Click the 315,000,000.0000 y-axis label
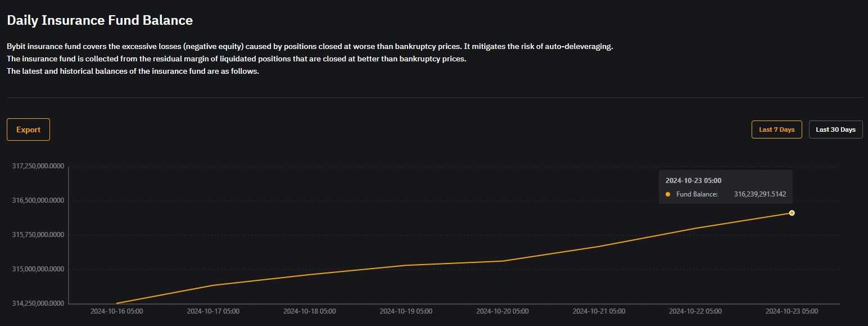This screenshot has width=868, height=326. coord(38,269)
